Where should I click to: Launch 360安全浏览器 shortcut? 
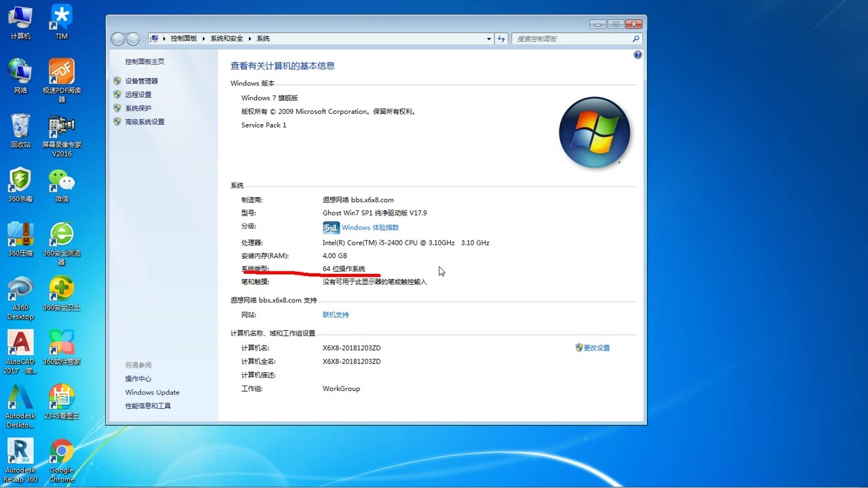click(x=62, y=243)
